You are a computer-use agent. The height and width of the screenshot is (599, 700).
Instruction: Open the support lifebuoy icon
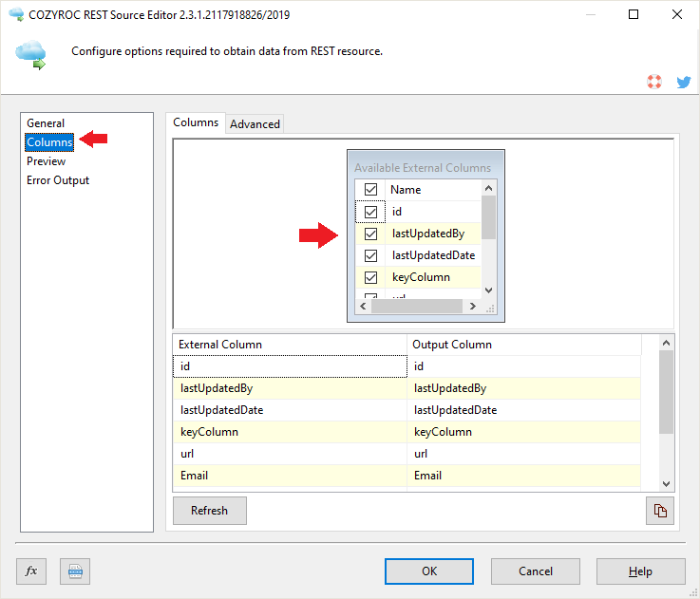point(654,82)
